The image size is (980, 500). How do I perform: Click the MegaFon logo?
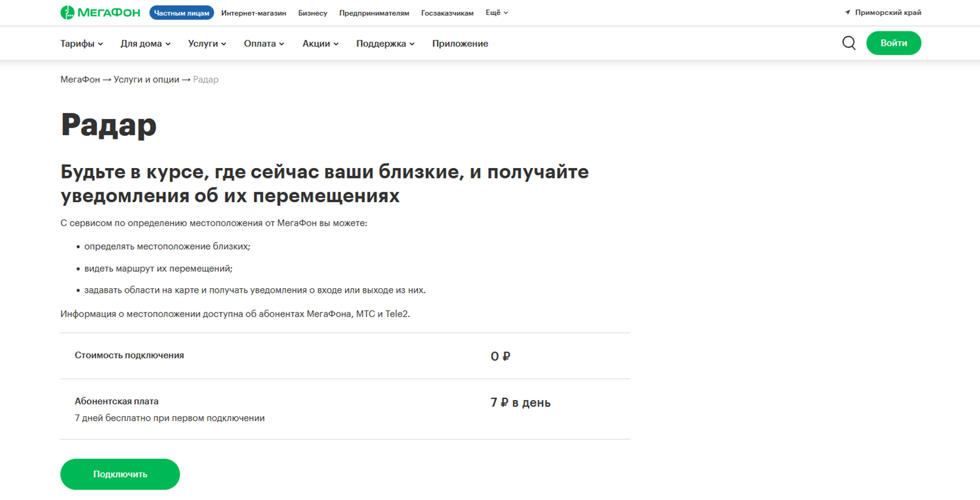[100, 12]
